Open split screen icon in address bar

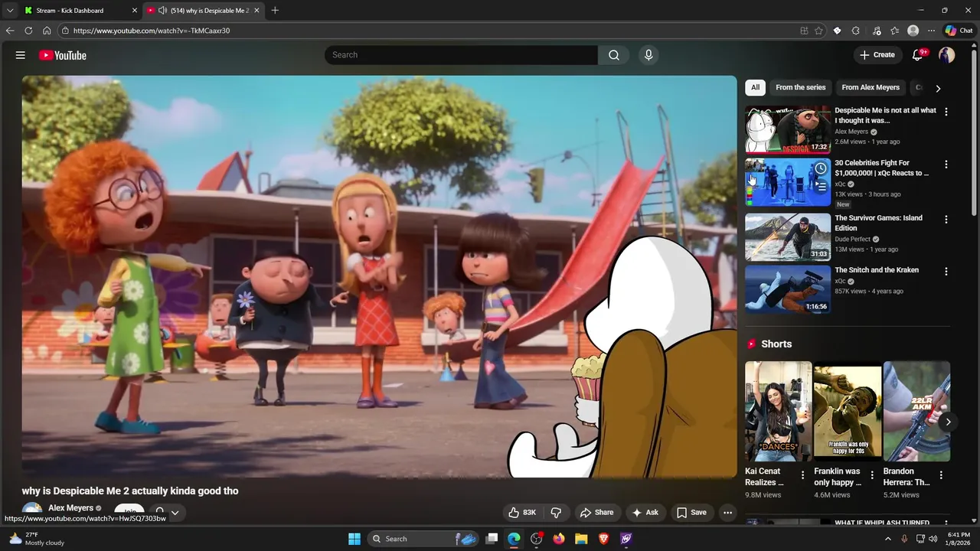click(x=804, y=31)
